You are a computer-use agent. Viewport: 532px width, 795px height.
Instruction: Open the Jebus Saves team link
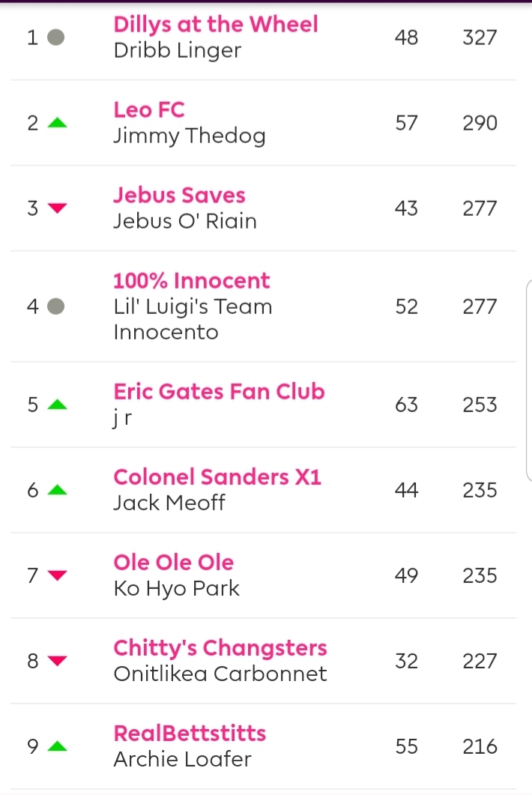[179, 196]
